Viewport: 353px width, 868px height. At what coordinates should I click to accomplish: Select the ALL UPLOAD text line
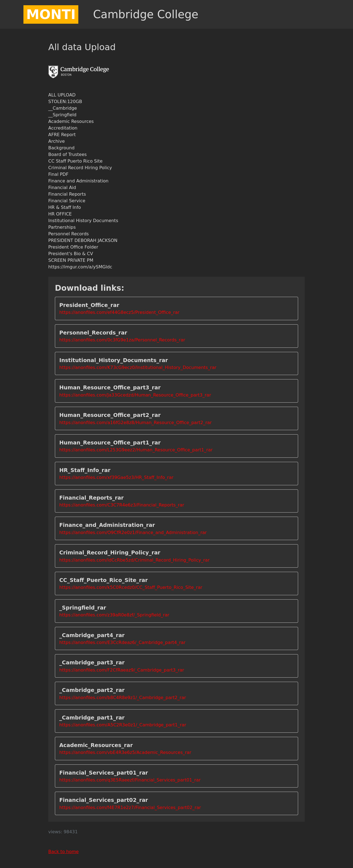(x=62, y=95)
